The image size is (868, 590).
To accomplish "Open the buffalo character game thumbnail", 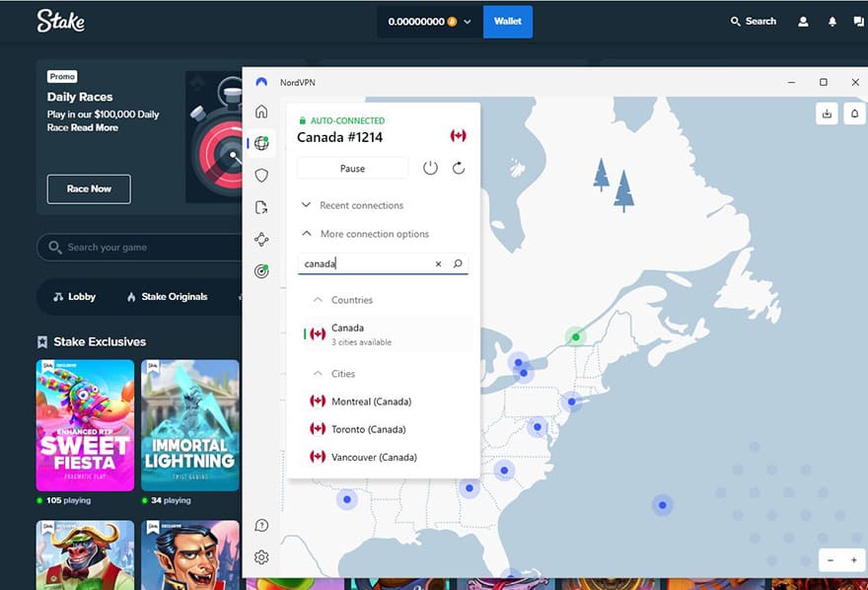I will tap(85, 554).
